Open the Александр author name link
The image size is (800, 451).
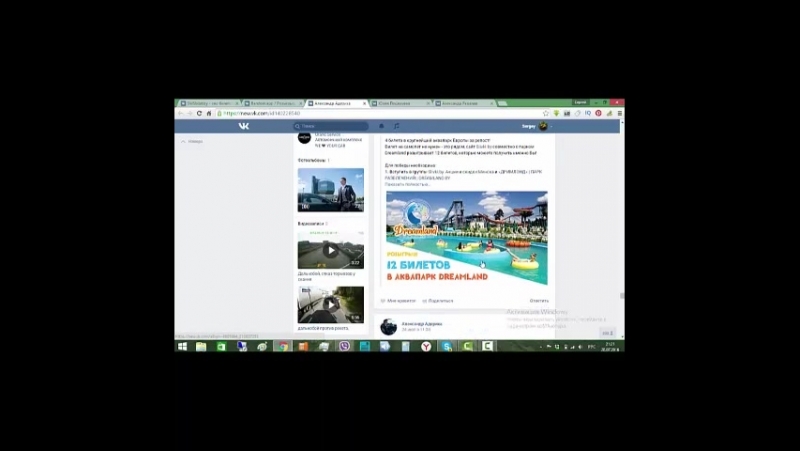[x=422, y=323]
